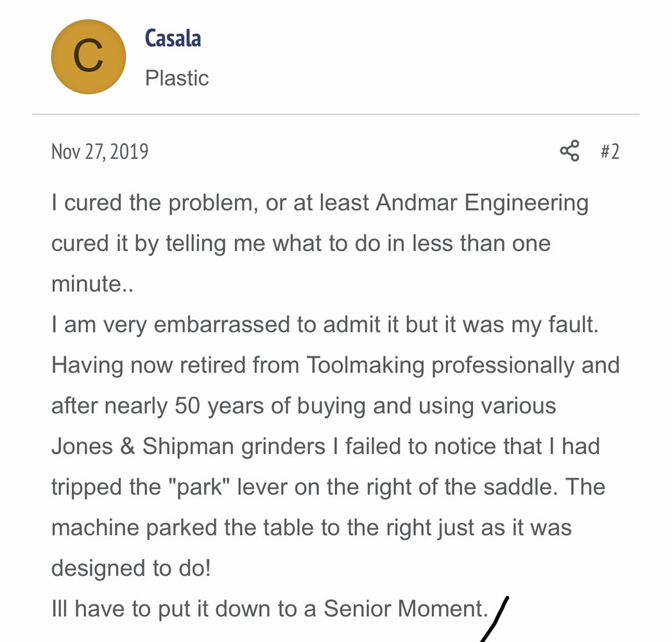The image size is (672, 642).
Task: Click the word "Toolmaking" in the post
Action: coord(365,365)
